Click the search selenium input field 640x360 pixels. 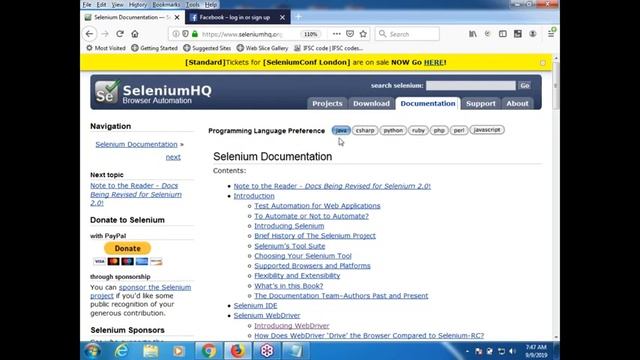click(x=471, y=85)
